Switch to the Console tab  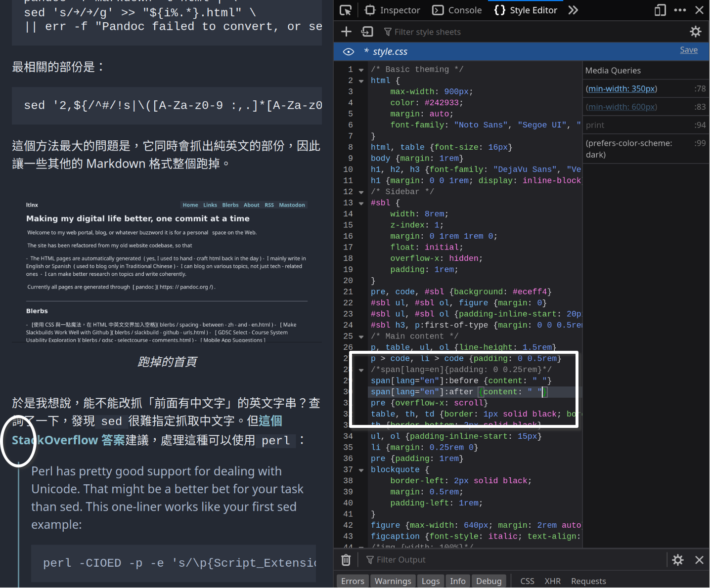coord(457,10)
